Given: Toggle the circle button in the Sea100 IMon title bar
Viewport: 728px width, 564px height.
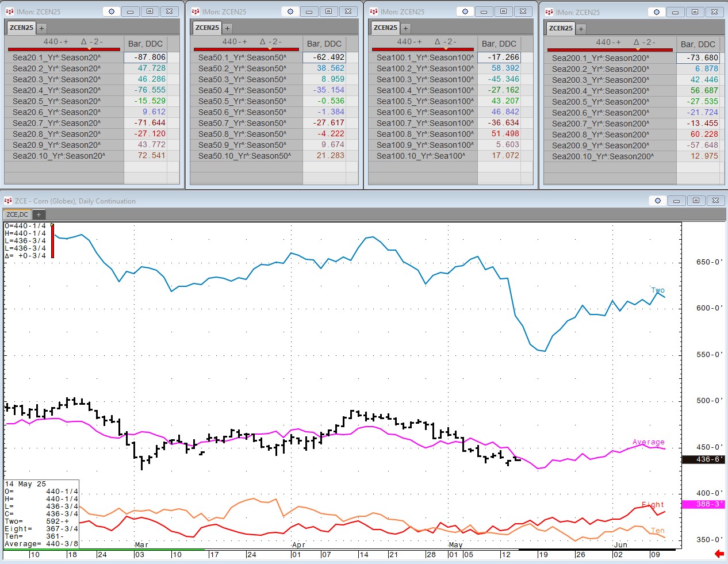Looking at the screenshot, I should (465, 11).
